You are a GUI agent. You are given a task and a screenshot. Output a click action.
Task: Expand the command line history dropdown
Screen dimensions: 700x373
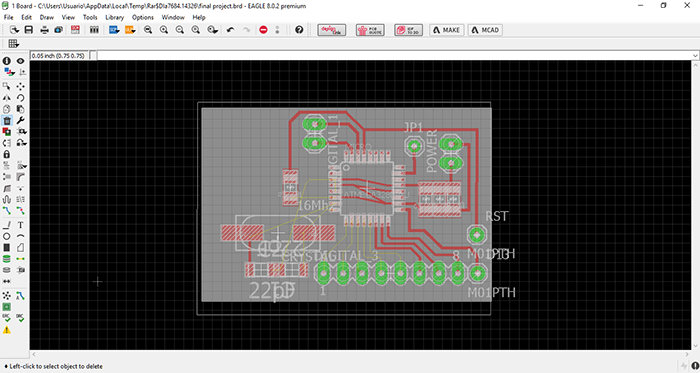tap(695, 55)
